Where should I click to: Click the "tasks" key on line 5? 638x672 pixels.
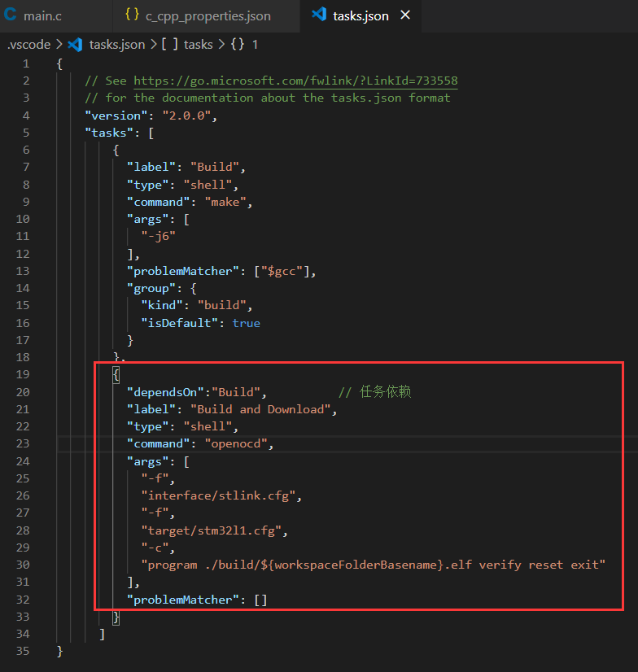[x=109, y=133]
